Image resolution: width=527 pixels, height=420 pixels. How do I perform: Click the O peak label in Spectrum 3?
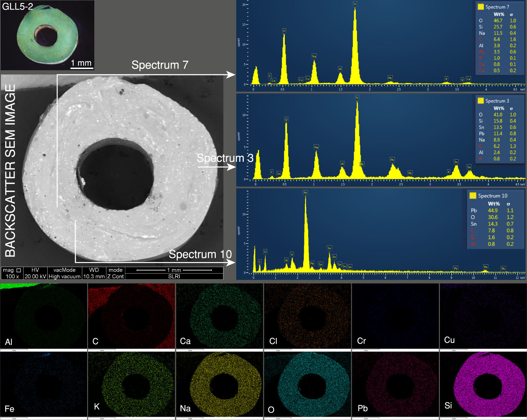pyautogui.click(x=286, y=119)
